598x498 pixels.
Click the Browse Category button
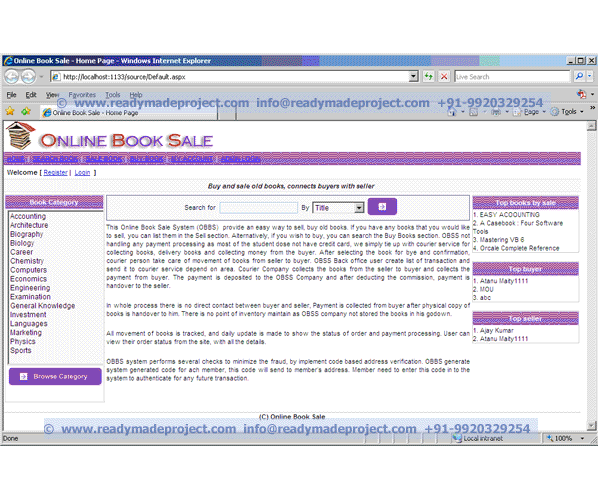point(55,376)
